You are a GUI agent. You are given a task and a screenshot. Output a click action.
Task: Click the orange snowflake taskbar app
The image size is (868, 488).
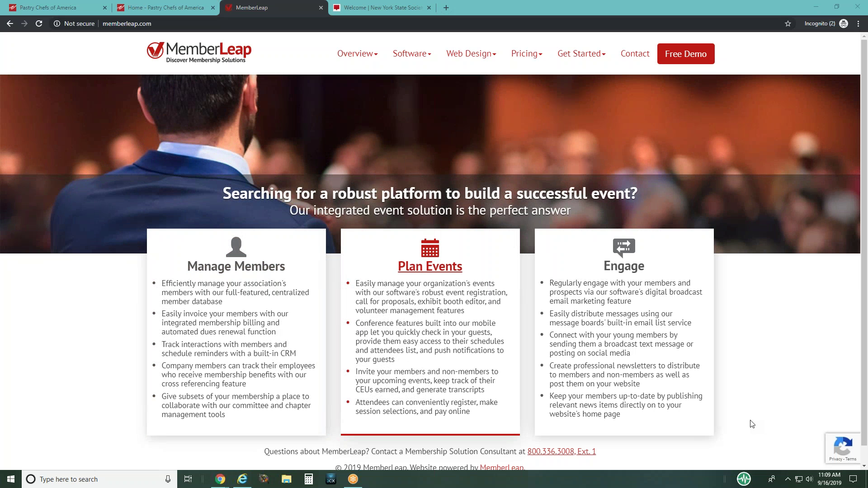[x=353, y=479]
